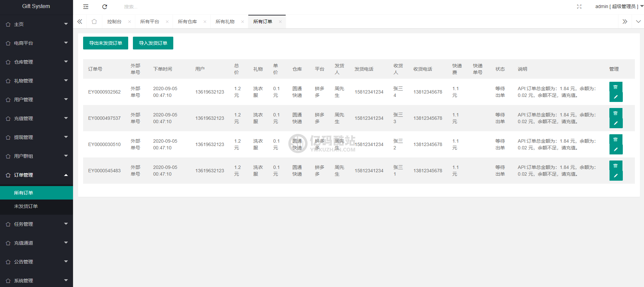The image size is (644, 287).
Task: Toggle fullscreen mode icon
Action: [x=579, y=7]
